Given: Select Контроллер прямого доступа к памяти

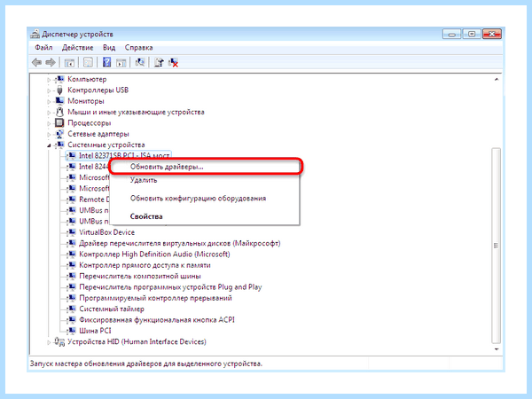Looking at the screenshot, I should pos(145,265).
